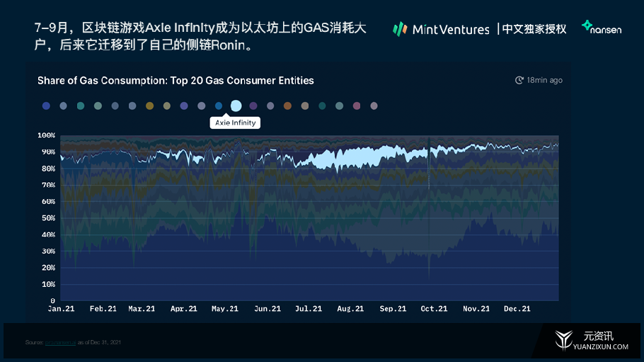The width and height of the screenshot is (644, 362).
Task: Click the '90%' y-axis label
Action: point(48,152)
